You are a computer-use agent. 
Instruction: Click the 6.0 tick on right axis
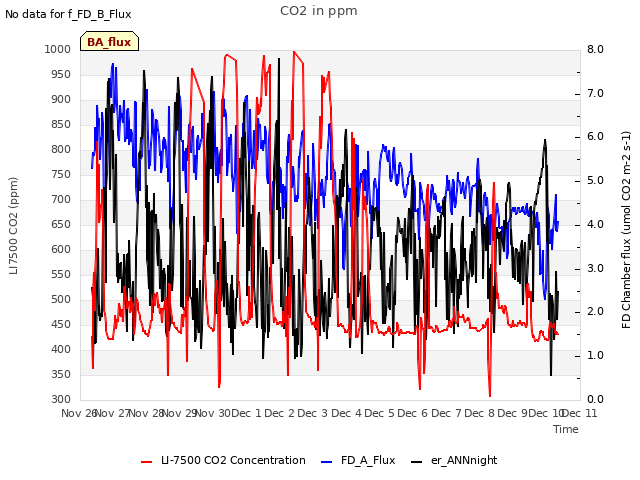pyautogui.click(x=595, y=137)
